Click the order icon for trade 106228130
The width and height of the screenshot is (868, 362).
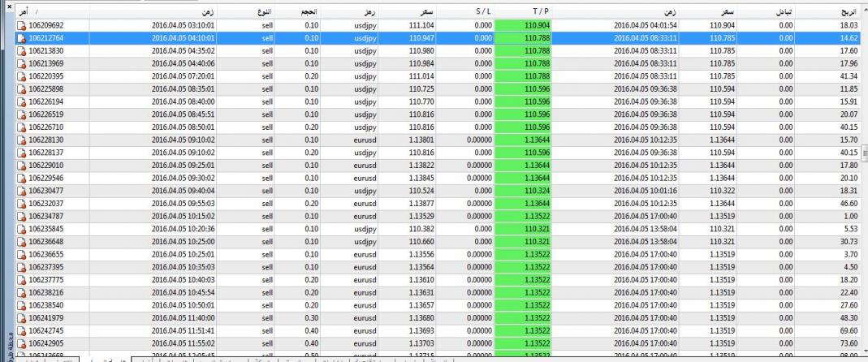[x=22, y=140]
